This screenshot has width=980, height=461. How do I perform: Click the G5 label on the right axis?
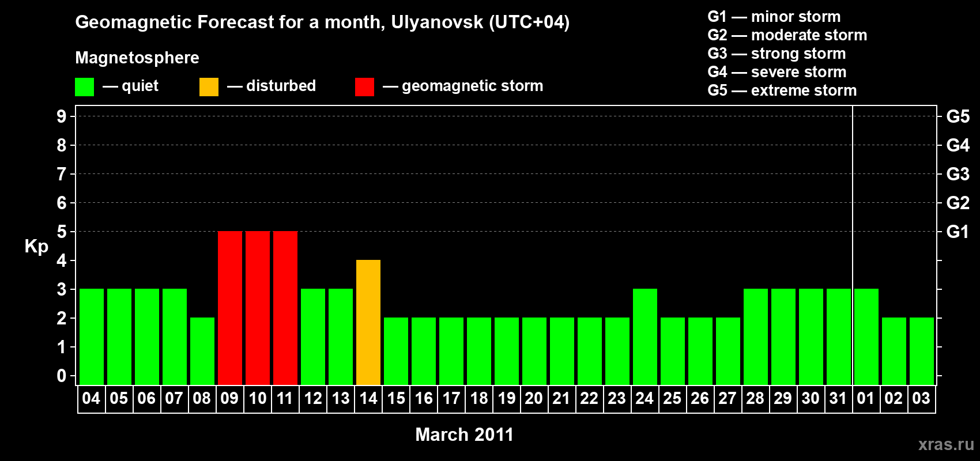(958, 116)
